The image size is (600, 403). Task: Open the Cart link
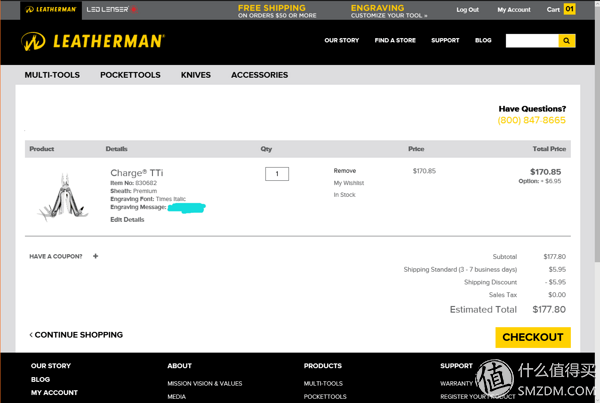tap(553, 10)
